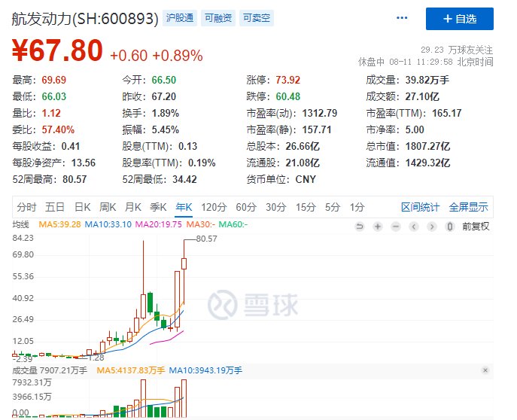Screen dimensions: 517x420
Task: Click the 成交量 7907.21万手 label
Action: click(x=50, y=370)
